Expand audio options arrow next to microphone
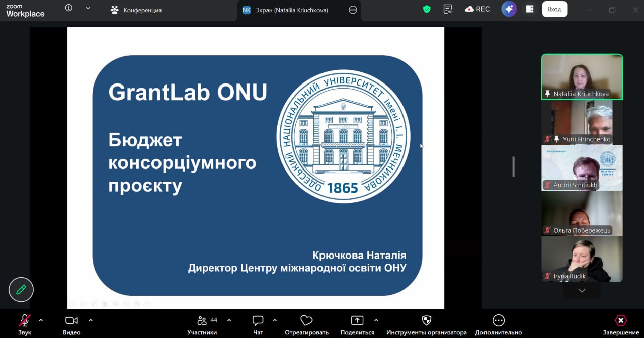Screen dimensions: 644x338 click(41, 320)
